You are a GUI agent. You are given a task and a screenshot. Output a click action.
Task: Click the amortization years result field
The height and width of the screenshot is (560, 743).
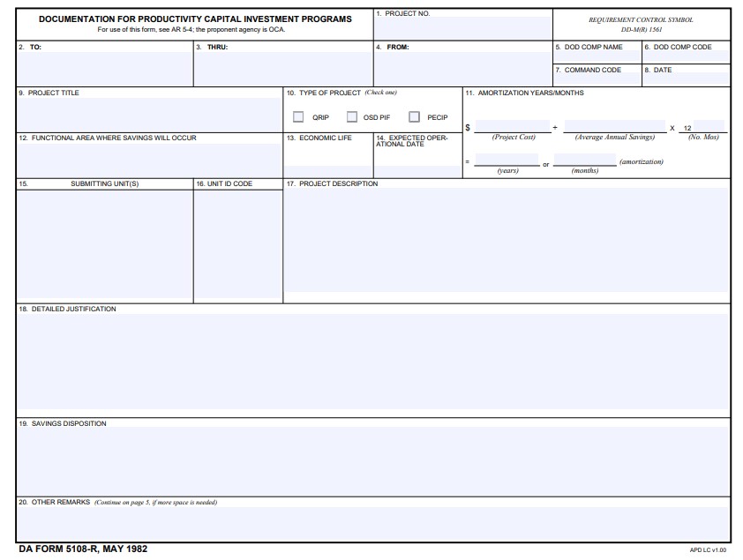[x=507, y=160]
